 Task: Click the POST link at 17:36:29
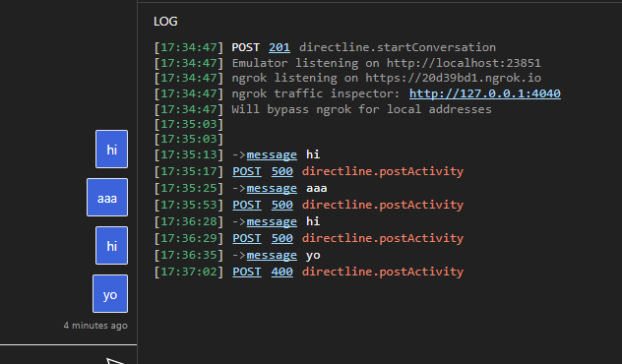247,238
